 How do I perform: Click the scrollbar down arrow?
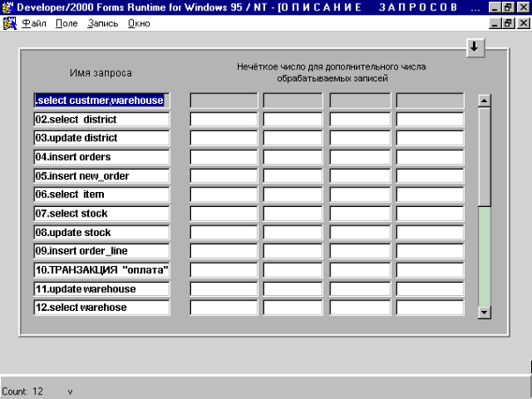[484, 312]
